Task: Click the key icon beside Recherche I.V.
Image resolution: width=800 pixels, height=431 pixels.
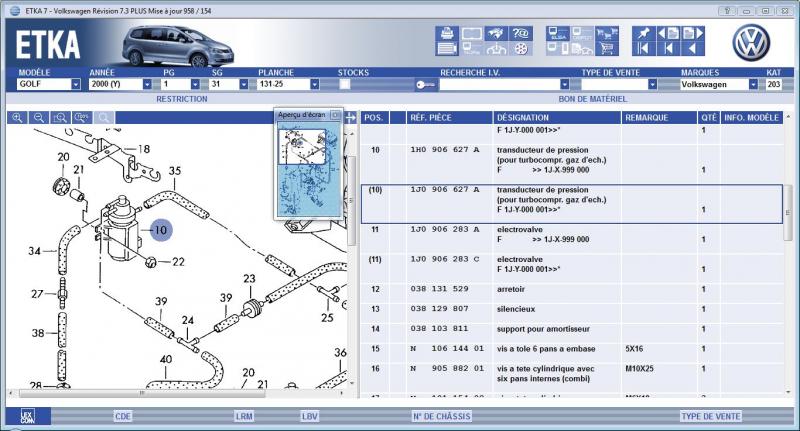Action: [426, 85]
